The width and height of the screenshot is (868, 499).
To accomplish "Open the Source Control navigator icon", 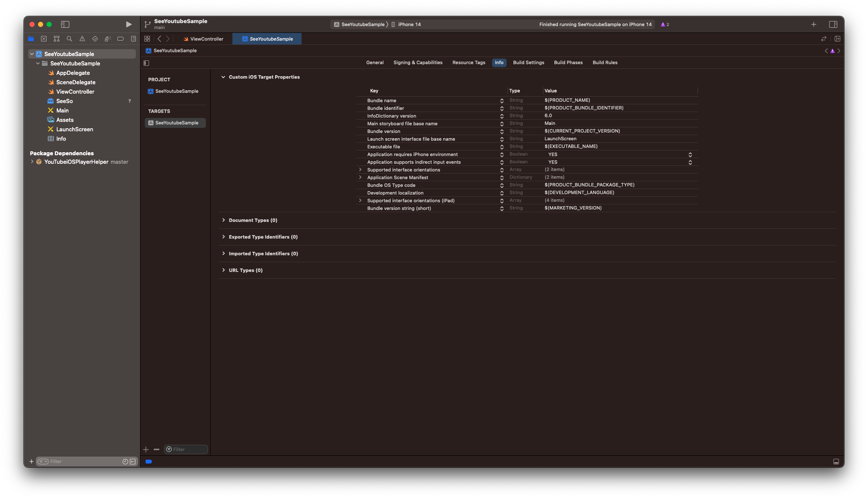I will tap(44, 39).
